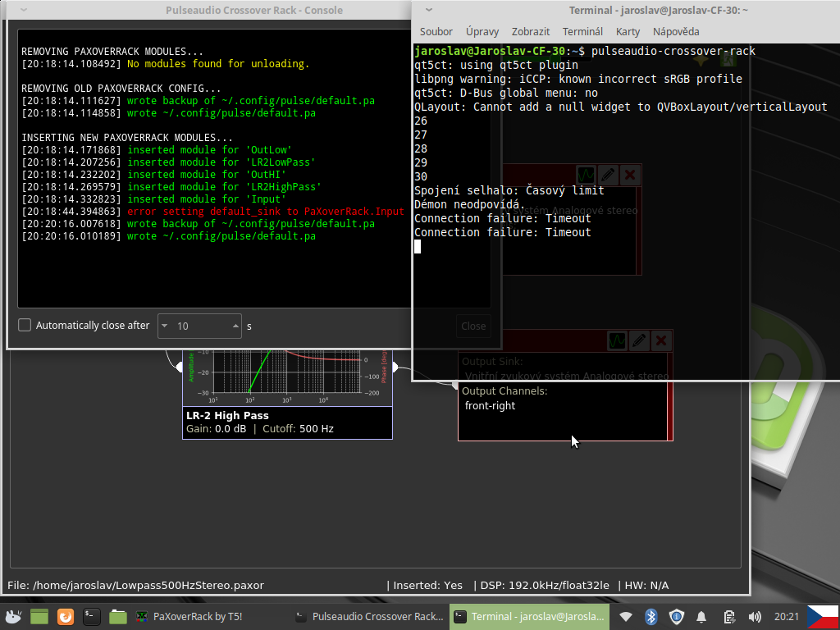Open the Úpravy menu in the Terminal
840x630 pixels.
pos(482,32)
